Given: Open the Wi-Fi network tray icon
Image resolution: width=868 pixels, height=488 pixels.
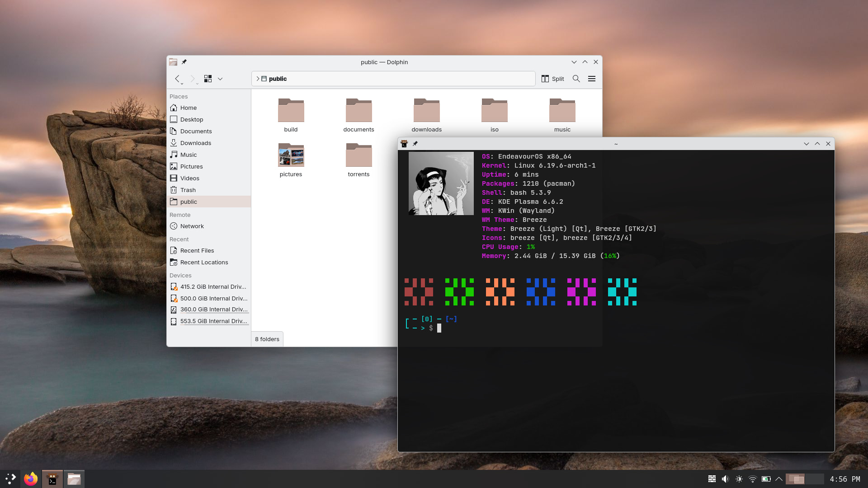Looking at the screenshot, I should [752, 479].
